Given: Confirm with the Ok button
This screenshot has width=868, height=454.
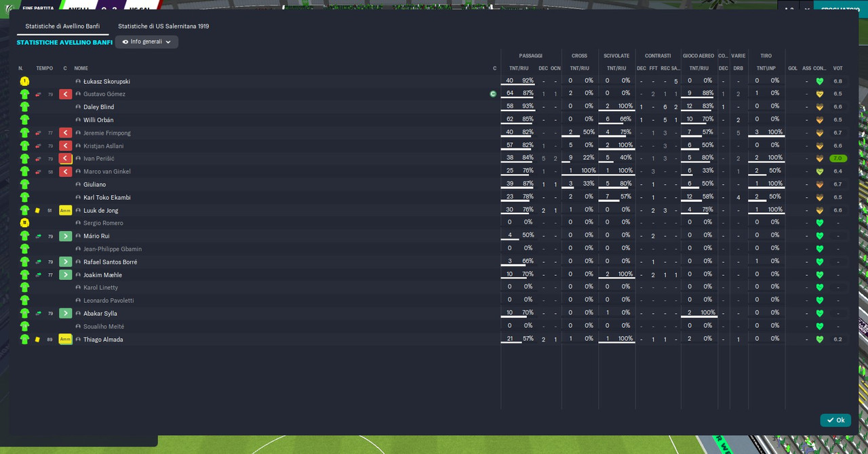Looking at the screenshot, I should [x=835, y=420].
